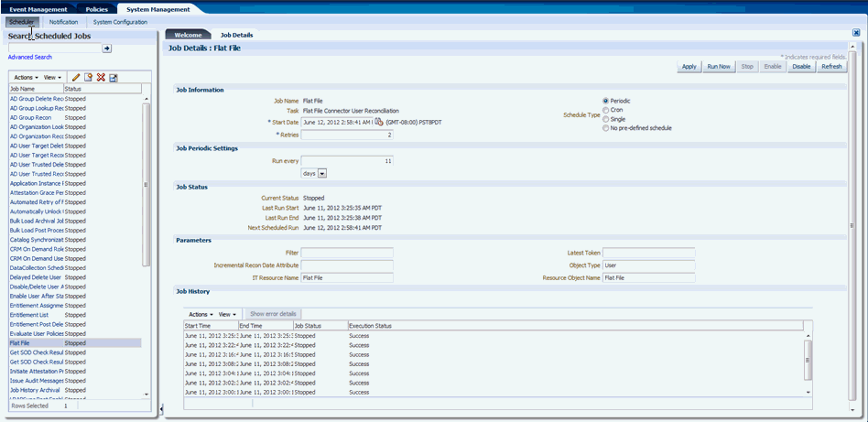Image resolution: width=868 pixels, height=422 pixels.
Task: Click the scroll-down arrow in jobs list
Action: coord(146,395)
